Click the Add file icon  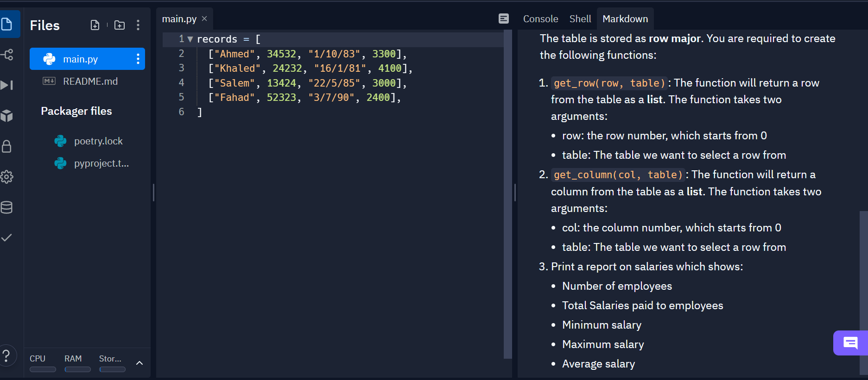point(95,25)
